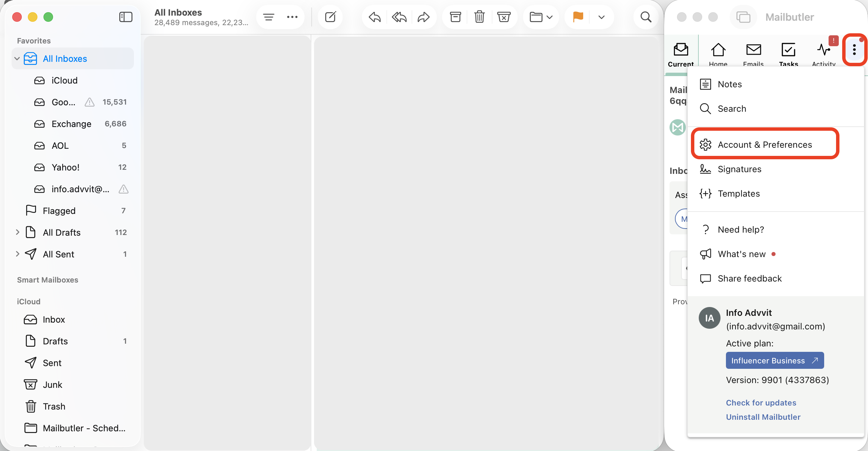Open What's new announcements

776,254
